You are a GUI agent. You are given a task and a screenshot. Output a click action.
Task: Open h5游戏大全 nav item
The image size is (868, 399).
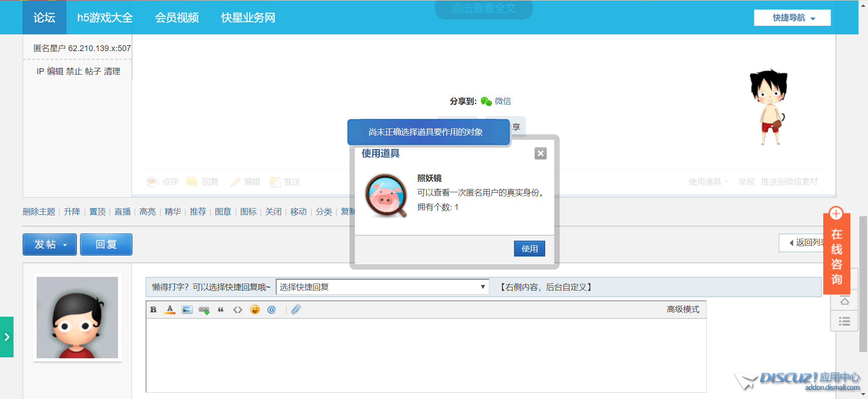click(x=105, y=18)
